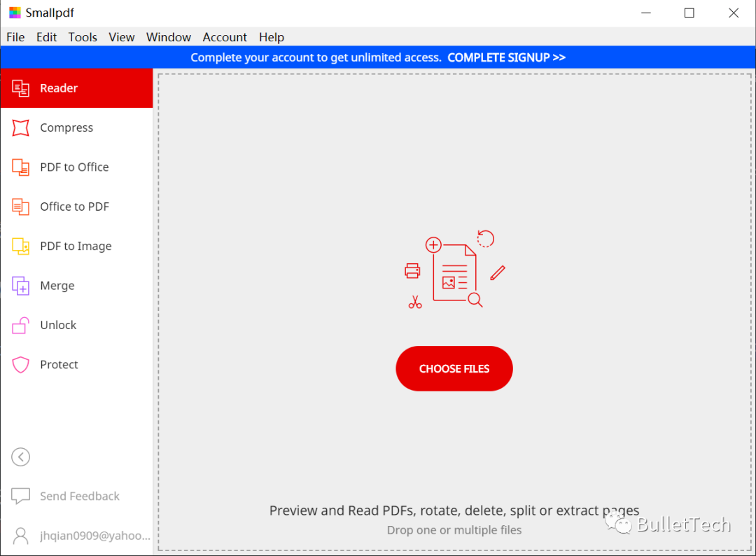The height and width of the screenshot is (556, 756).
Task: Select PDF to Image text in sidebar
Action: coord(76,246)
